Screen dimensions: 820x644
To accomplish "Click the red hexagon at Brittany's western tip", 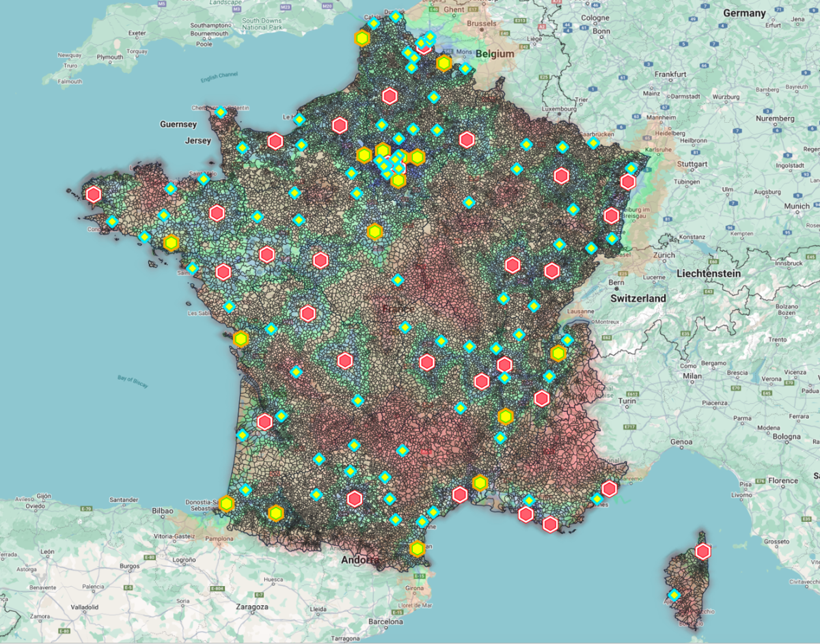I will [x=94, y=195].
